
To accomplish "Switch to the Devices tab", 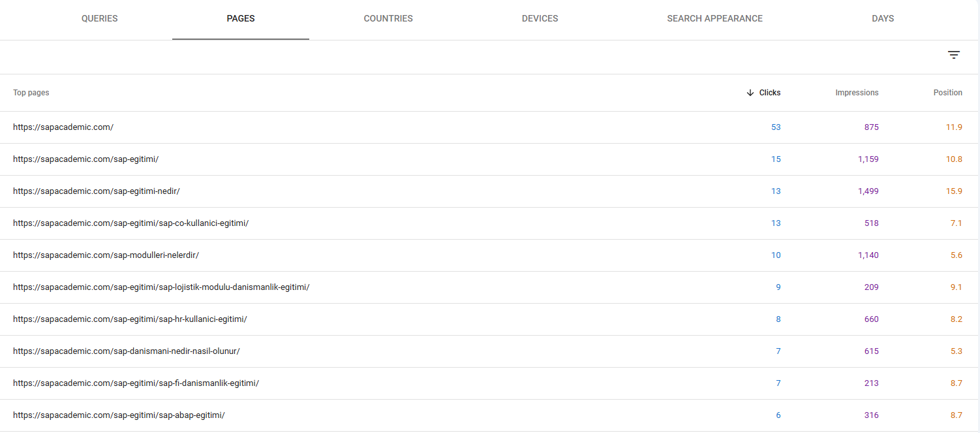I will [540, 19].
